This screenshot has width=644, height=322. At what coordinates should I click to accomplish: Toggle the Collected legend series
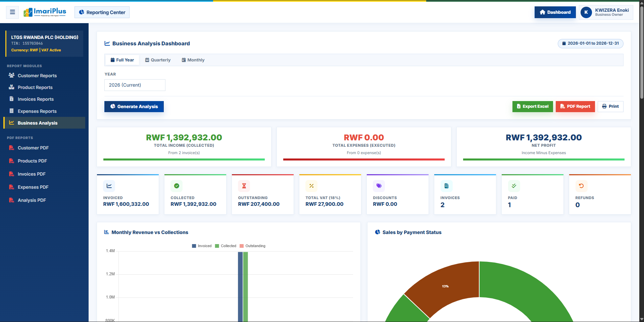[x=226, y=246]
